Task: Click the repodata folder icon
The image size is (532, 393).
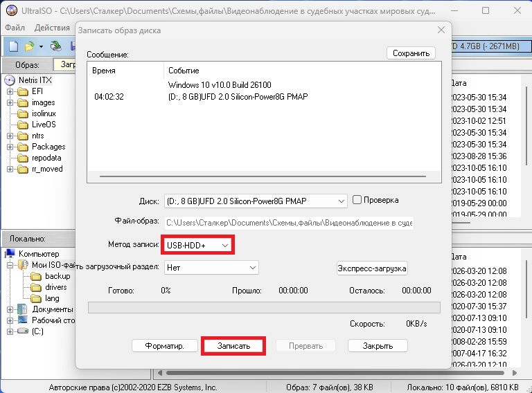Action: pos(23,158)
